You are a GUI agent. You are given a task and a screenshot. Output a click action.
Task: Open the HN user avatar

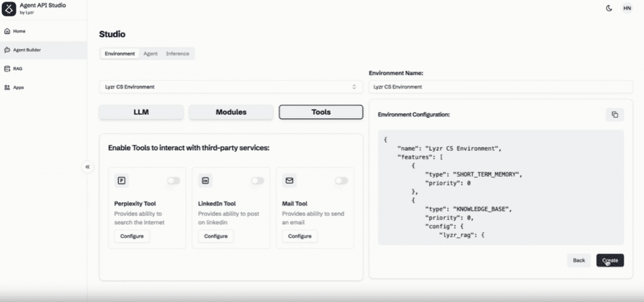click(x=627, y=8)
